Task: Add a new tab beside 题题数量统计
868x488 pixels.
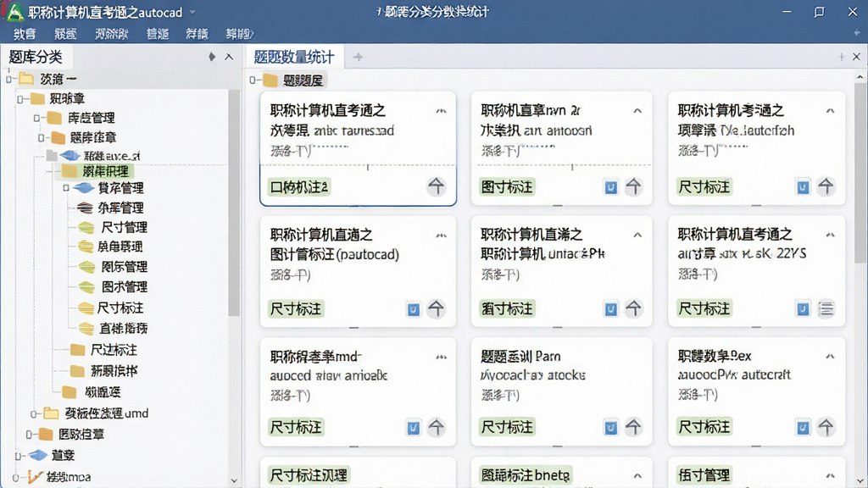Action: [x=359, y=57]
